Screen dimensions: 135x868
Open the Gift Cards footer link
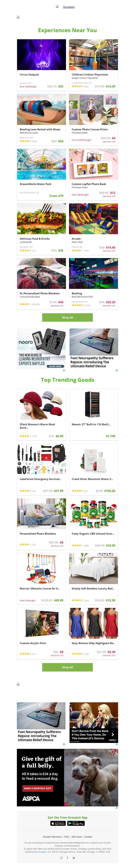(77, 837)
